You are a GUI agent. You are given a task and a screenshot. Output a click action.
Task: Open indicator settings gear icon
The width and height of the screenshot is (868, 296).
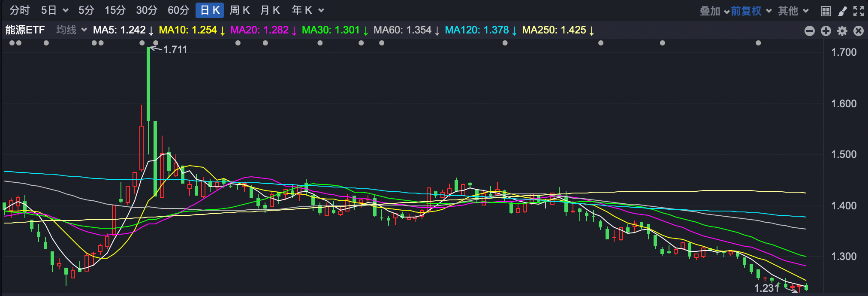coord(842,31)
